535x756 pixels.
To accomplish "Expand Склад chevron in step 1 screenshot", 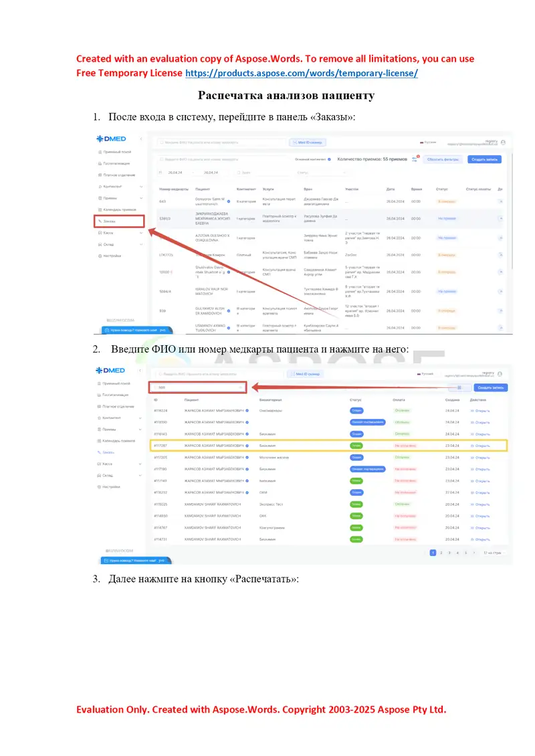I will [141, 244].
